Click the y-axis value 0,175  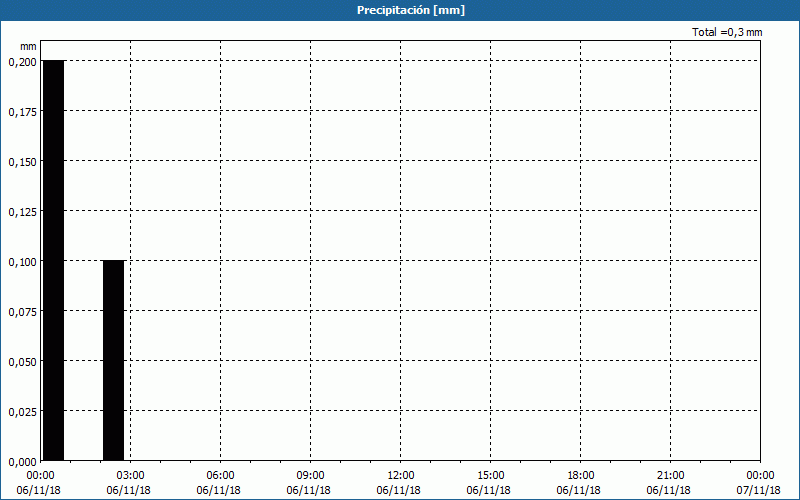[x=23, y=112]
